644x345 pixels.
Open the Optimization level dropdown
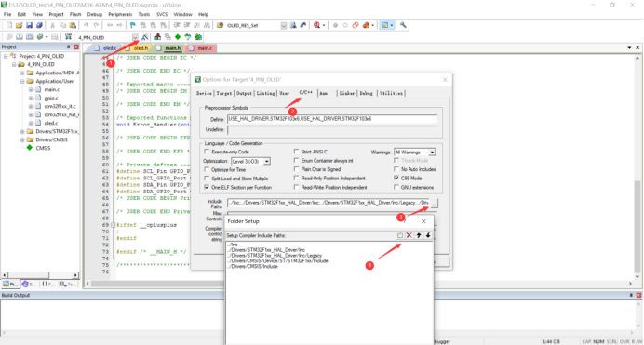pos(266,161)
